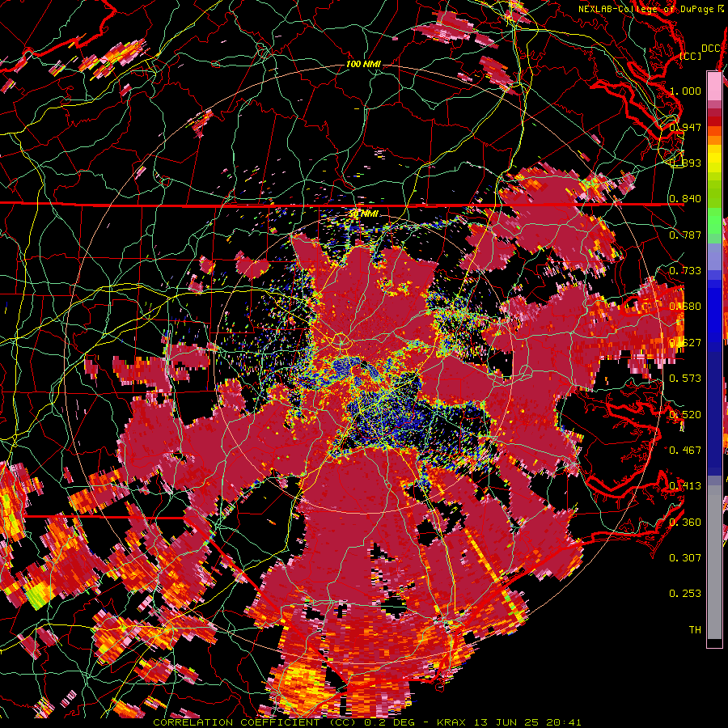Select the 0.733 scale value
Screen dimensions: 728x728
click(685, 271)
